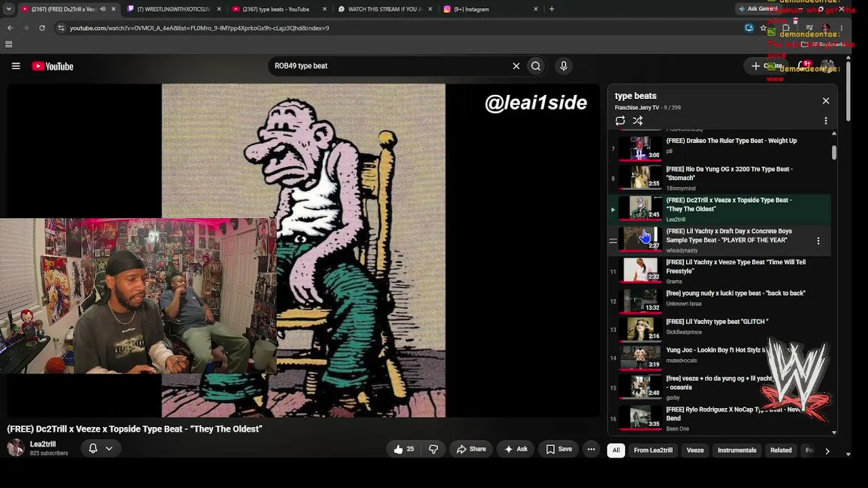Like this video
This screenshot has width=868, height=488.
coord(404,449)
